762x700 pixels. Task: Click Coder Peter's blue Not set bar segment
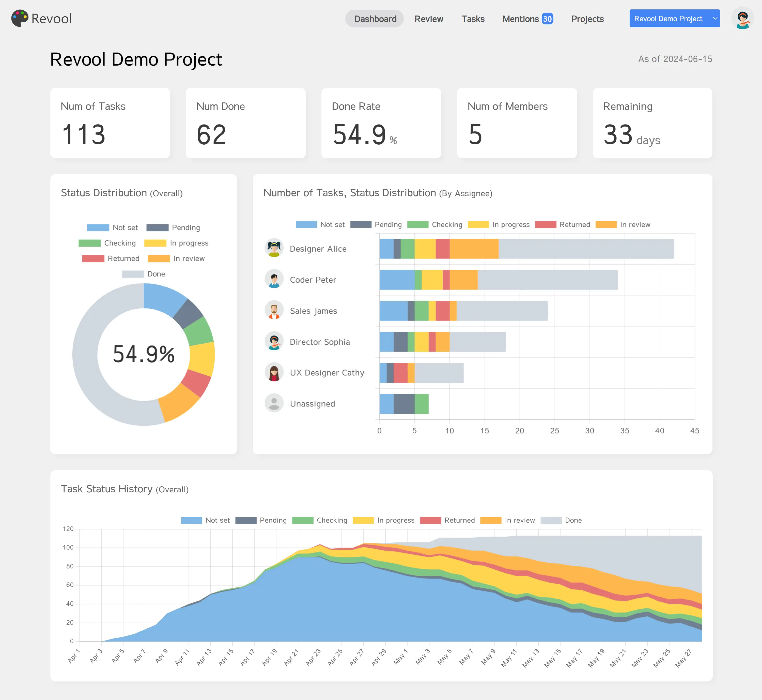click(397, 280)
